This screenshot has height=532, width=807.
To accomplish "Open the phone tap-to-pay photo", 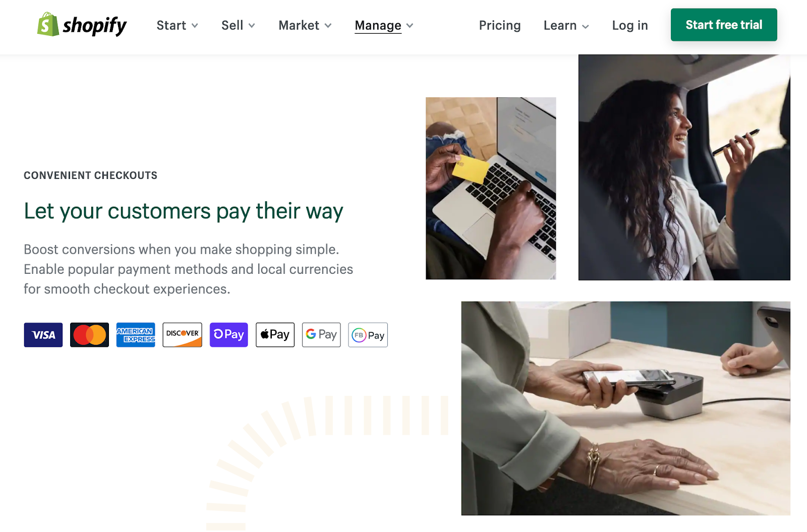I will 625,408.
